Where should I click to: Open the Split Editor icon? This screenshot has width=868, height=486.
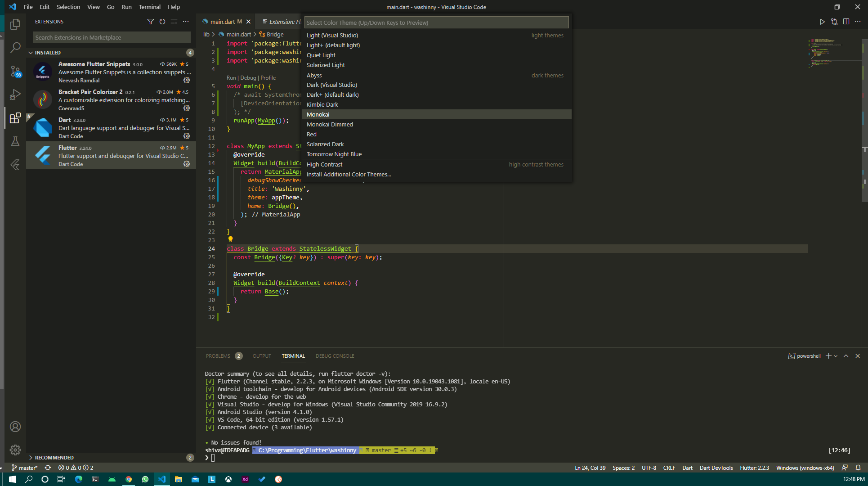coord(847,21)
